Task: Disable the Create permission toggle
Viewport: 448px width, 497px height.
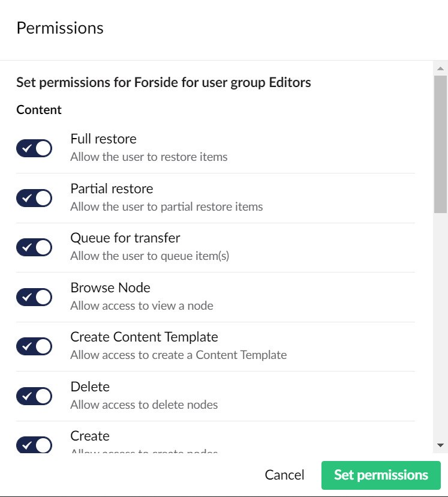Action: [34, 445]
